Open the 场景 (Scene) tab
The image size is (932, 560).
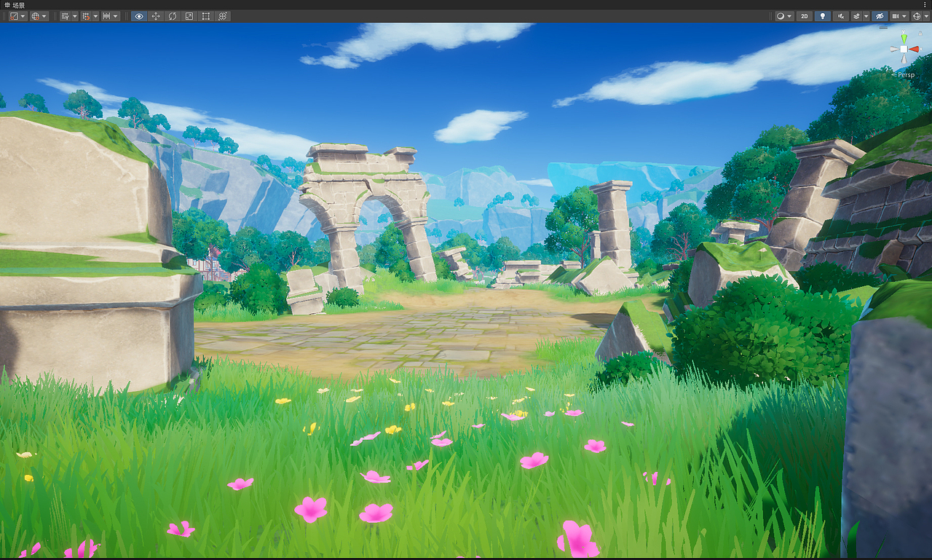coord(15,5)
